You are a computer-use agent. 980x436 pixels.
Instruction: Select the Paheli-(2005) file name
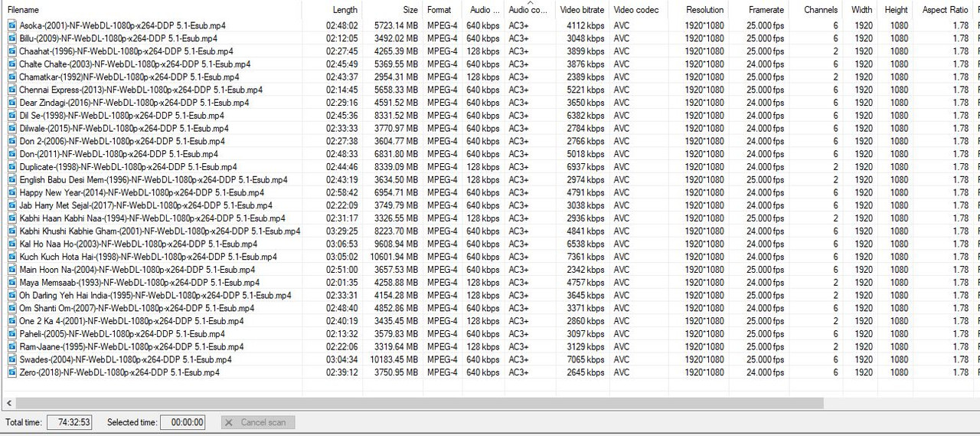[x=122, y=334]
